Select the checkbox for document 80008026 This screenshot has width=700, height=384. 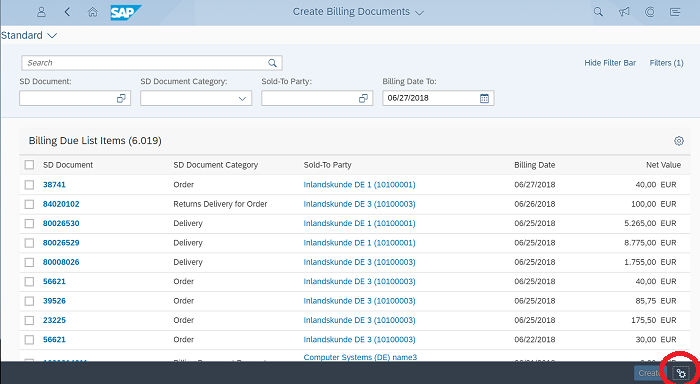point(29,262)
